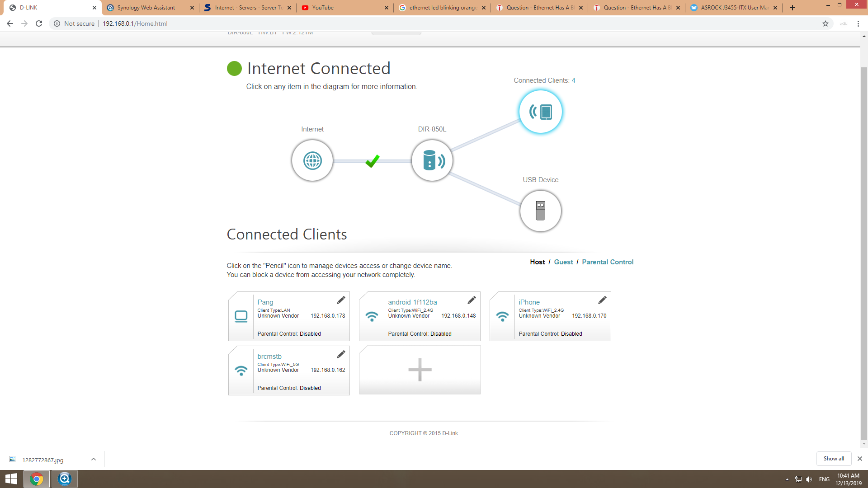Screen dimensions: 868x488
Task: Edit android-1f112ba device with pencil icon
Action: 472,300
